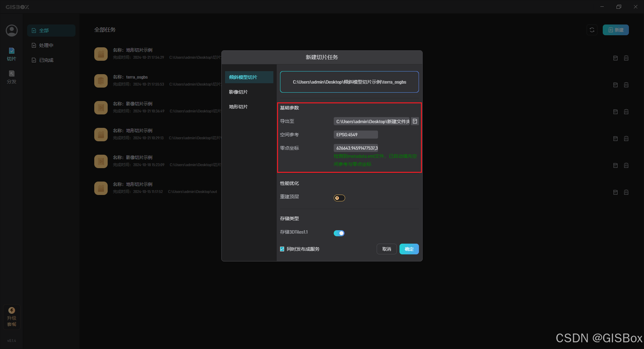Viewport: 644px width, 349px height.
Task: Open the user account avatar
Action: tap(12, 31)
